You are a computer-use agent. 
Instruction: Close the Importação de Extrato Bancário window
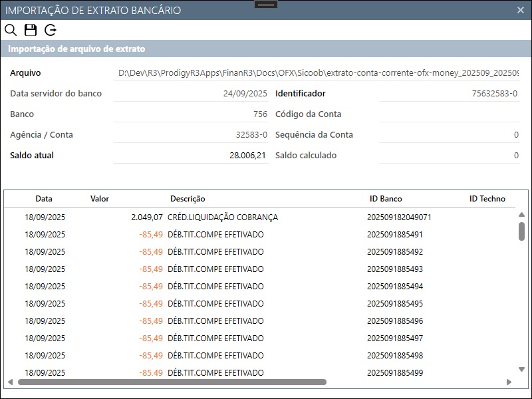click(x=521, y=10)
